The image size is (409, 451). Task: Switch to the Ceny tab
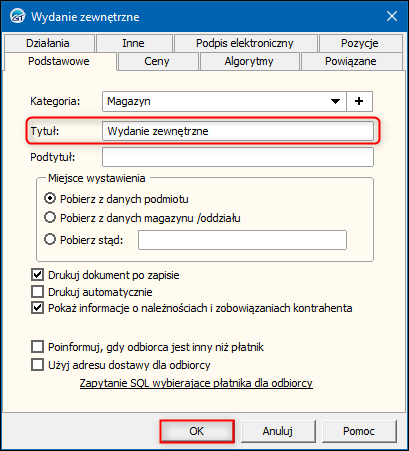157,61
